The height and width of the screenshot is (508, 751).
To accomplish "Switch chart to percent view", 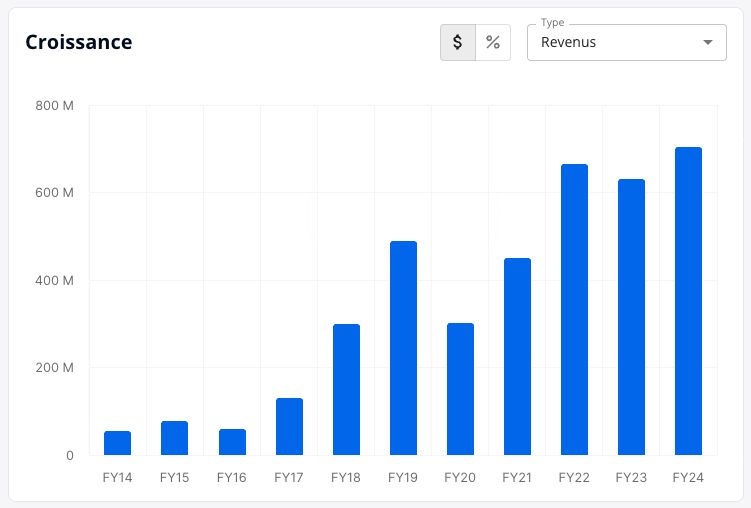I will (x=493, y=43).
